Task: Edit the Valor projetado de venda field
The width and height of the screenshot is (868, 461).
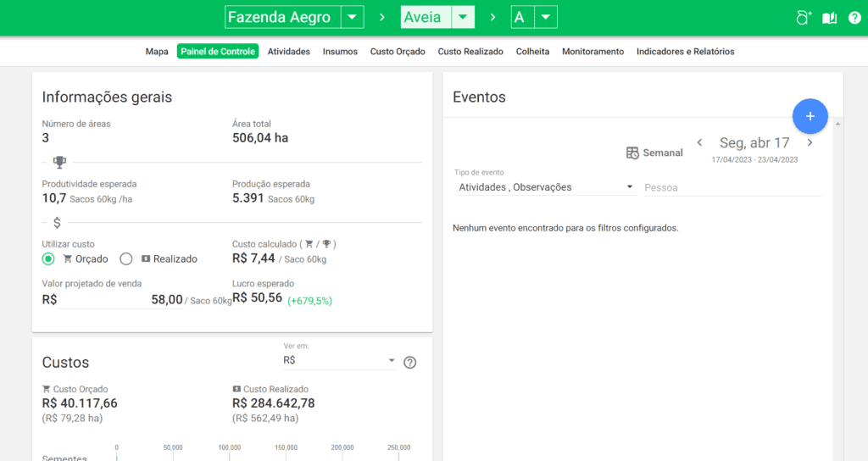Action: coord(120,299)
